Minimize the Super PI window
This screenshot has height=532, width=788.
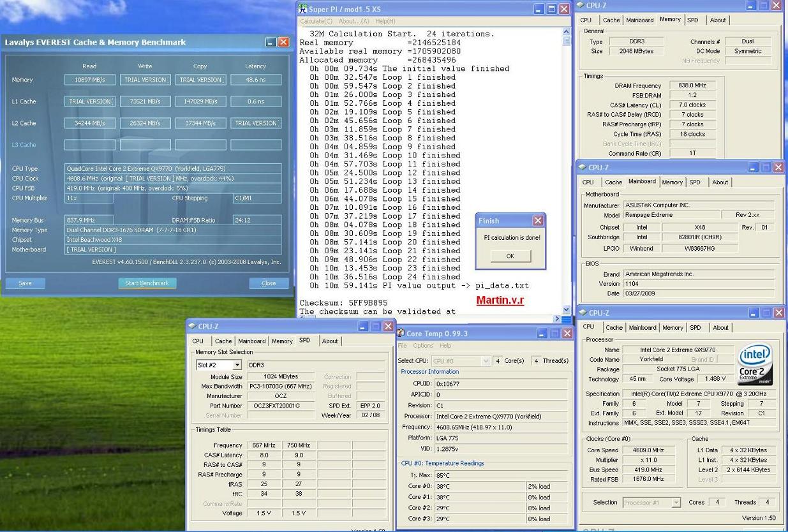540,9
